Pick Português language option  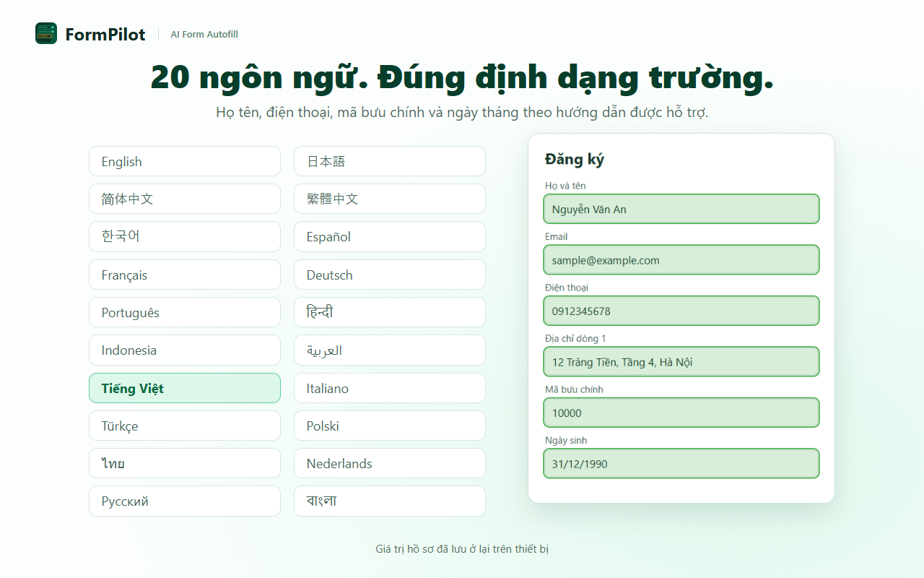(185, 312)
